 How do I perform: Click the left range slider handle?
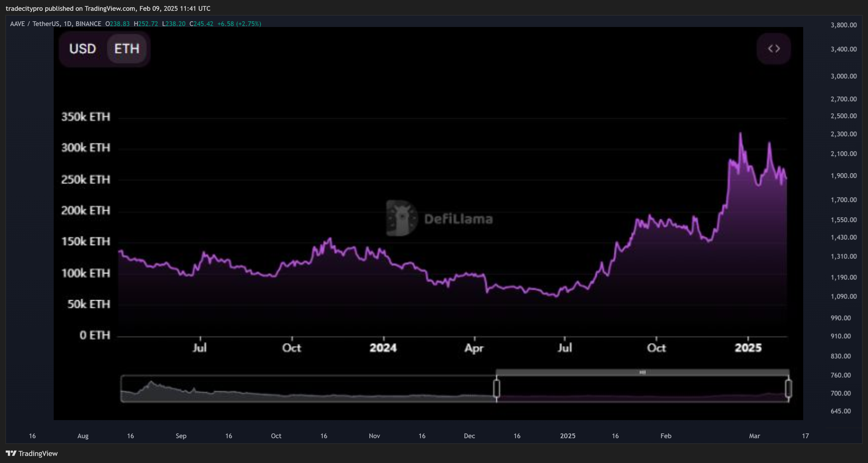(x=496, y=389)
